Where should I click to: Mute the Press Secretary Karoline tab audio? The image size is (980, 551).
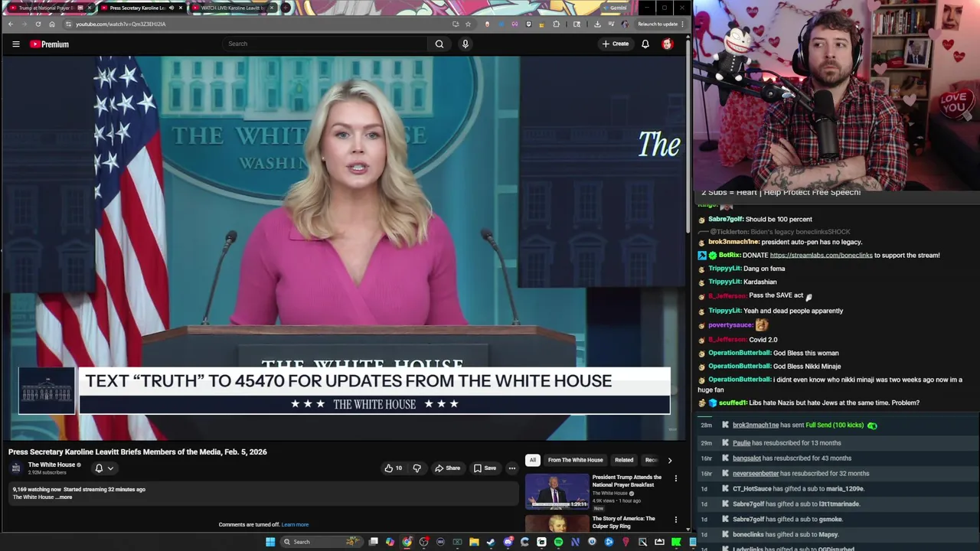pos(171,8)
